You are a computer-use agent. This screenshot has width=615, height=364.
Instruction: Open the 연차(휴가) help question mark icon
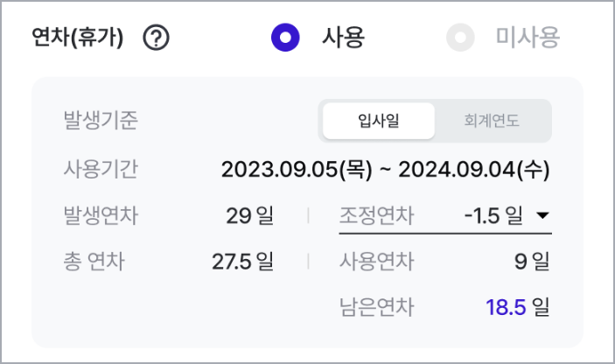tap(156, 38)
